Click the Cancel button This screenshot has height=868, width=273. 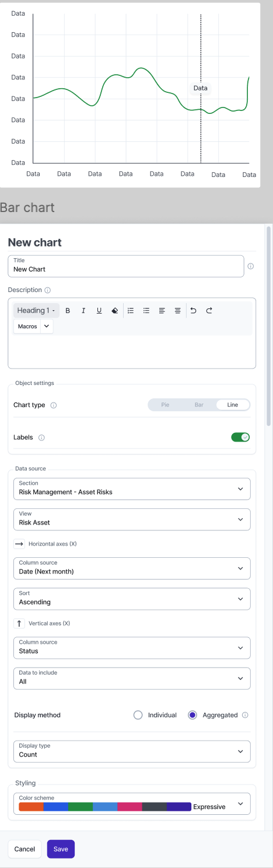click(x=24, y=849)
